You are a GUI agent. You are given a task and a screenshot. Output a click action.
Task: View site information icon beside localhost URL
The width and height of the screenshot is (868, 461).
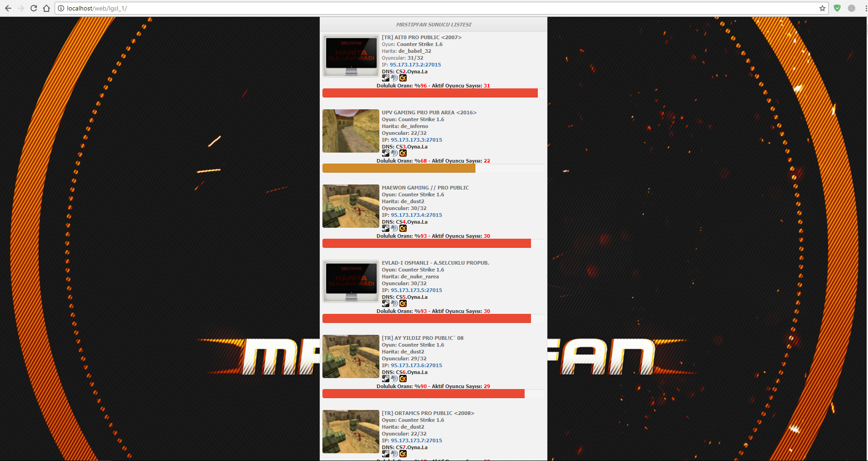pos(61,8)
